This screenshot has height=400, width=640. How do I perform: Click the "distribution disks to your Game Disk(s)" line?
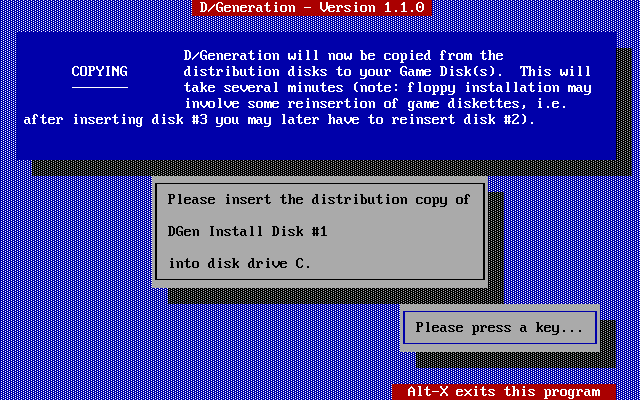click(x=343, y=71)
